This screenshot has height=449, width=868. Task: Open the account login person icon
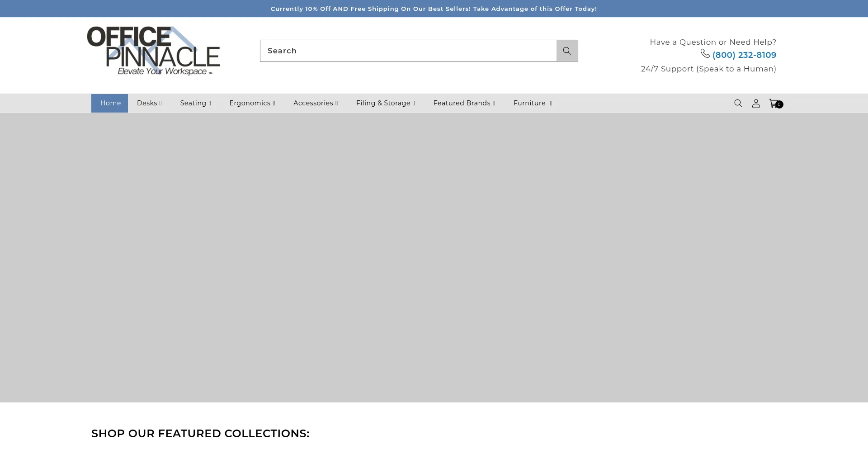pos(756,103)
